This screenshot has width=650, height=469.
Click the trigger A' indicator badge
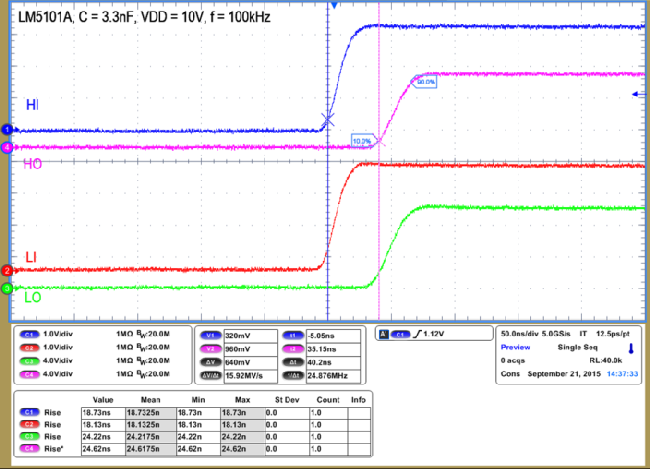coord(384,334)
